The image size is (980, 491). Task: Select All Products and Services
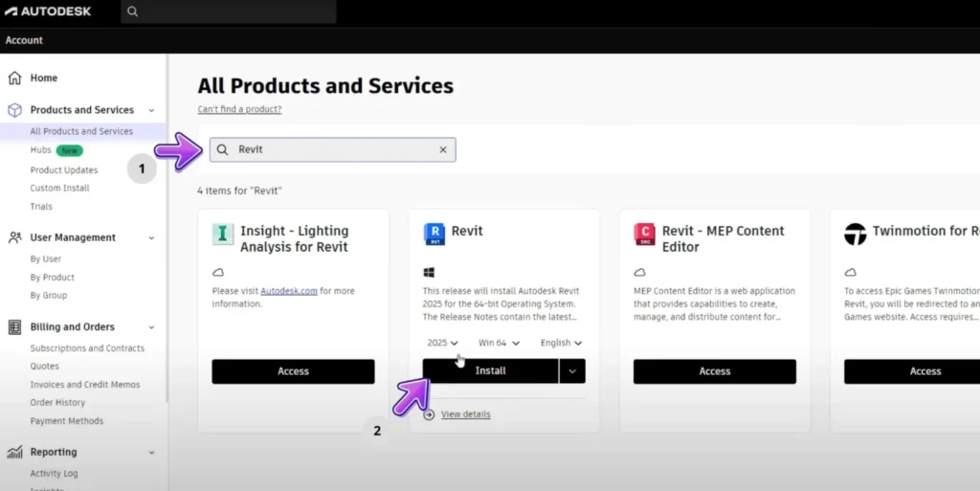pos(81,131)
